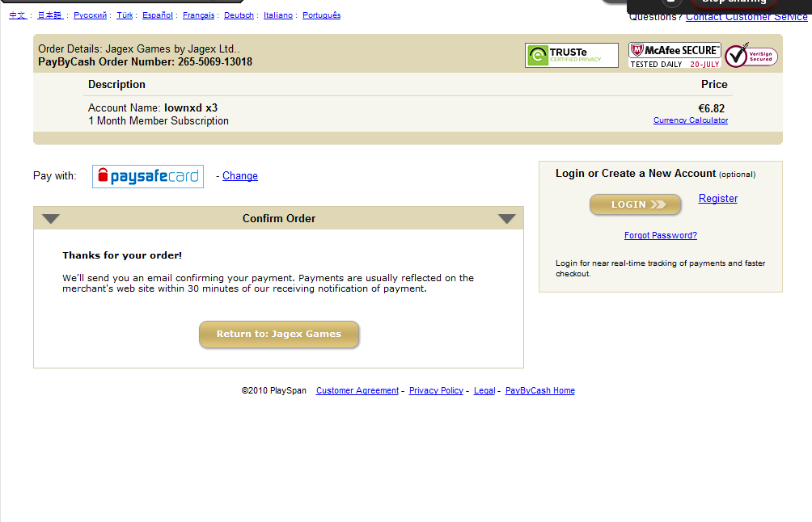
Task: Click the price €6.82
Action: pyautogui.click(x=711, y=108)
